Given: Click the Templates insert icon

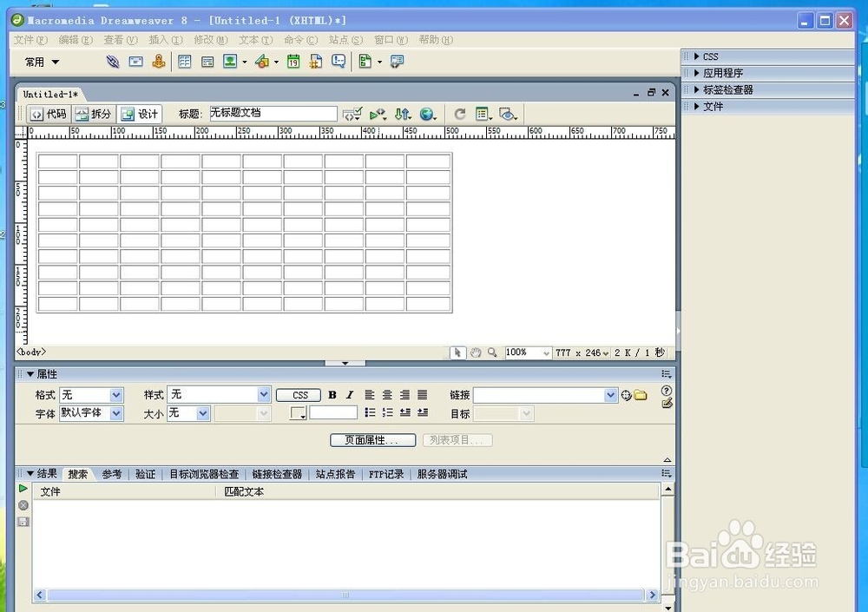Looking at the screenshot, I should (365, 62).
